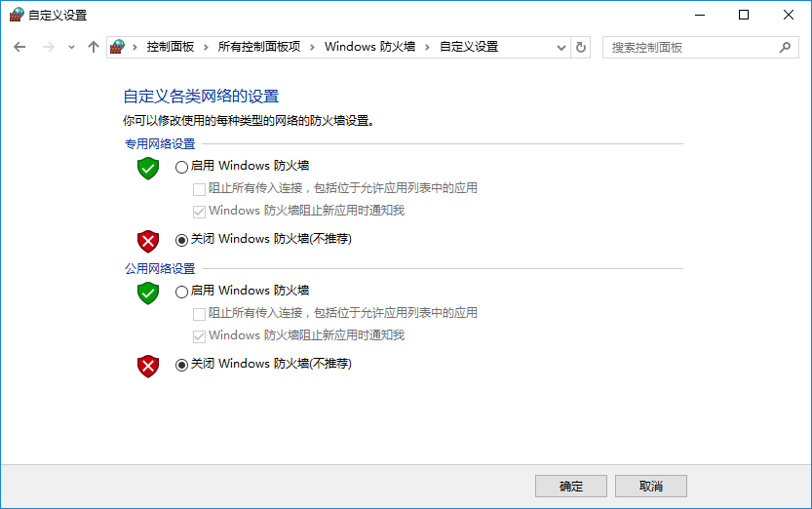
Task: Click red shield icon in 专用网络设置
Action: coord(148,241)
